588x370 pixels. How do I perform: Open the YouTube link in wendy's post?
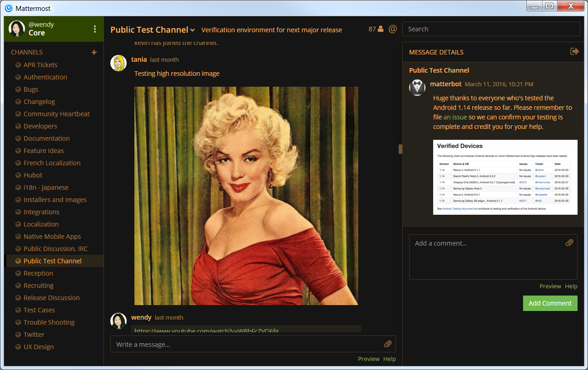(207, 330)
